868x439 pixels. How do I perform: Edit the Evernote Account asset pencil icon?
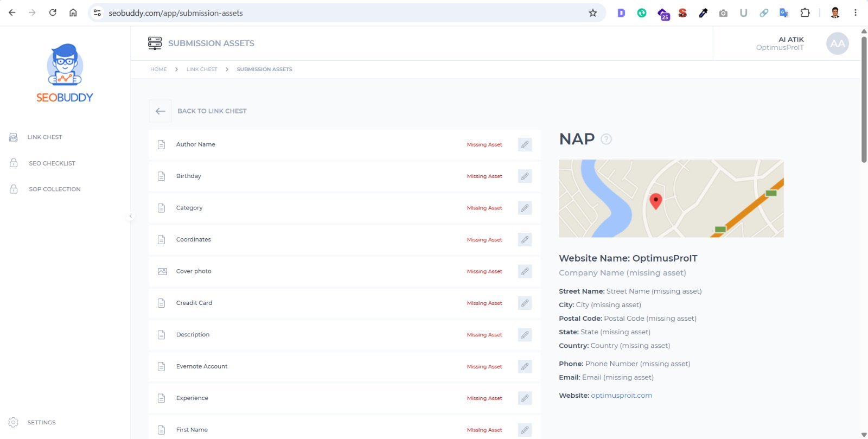point(525,367)
